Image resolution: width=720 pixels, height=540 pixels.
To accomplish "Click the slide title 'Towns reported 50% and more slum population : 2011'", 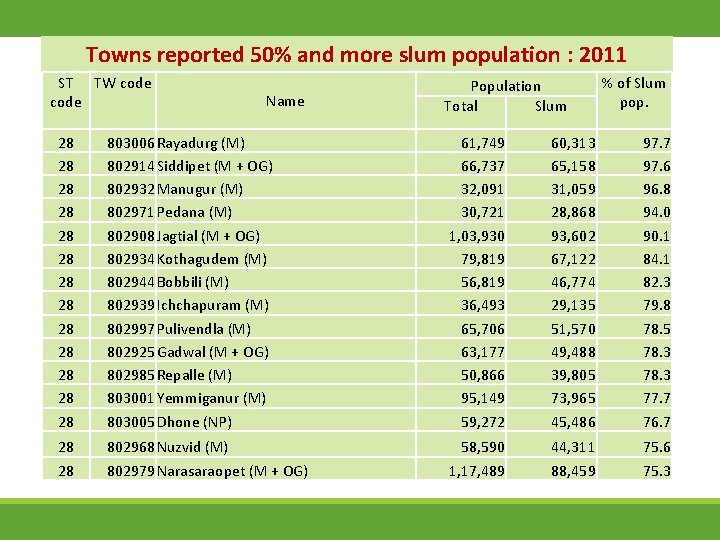I will click(356, 55).
